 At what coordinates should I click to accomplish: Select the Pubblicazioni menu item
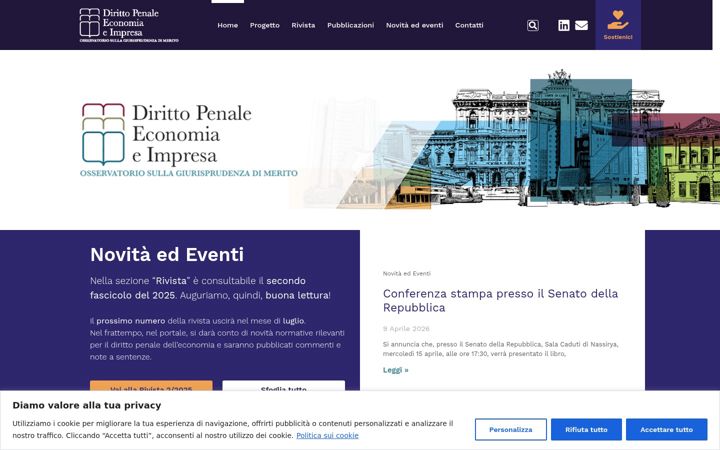(350, 25)
